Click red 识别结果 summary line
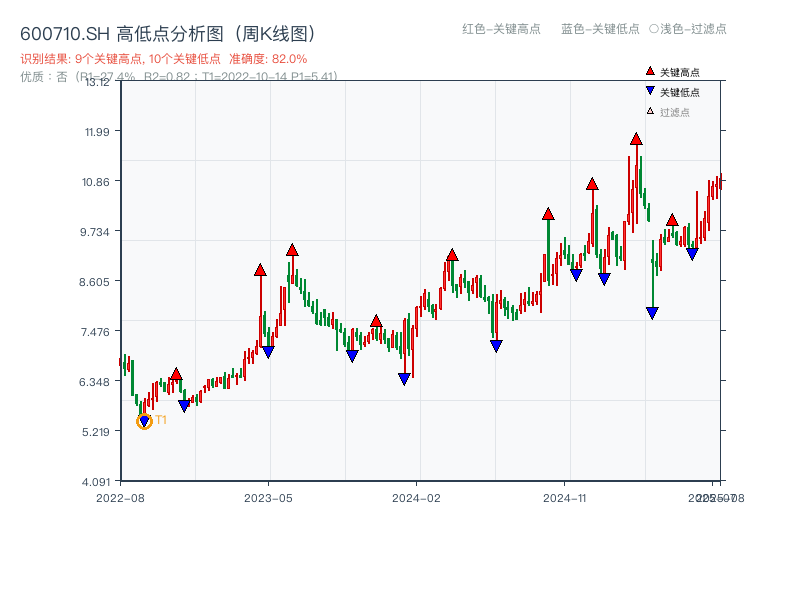Image resolution: width=800 pixels, height=600 pixels. click(x=163, y=59)
